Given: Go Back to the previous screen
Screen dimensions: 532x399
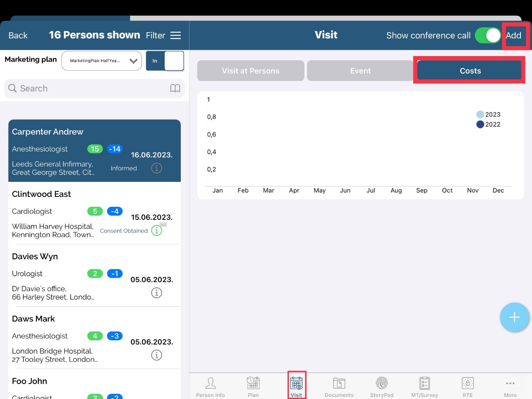Looking at the screenshot, I should pyautogui.click(x=18, y=35).
